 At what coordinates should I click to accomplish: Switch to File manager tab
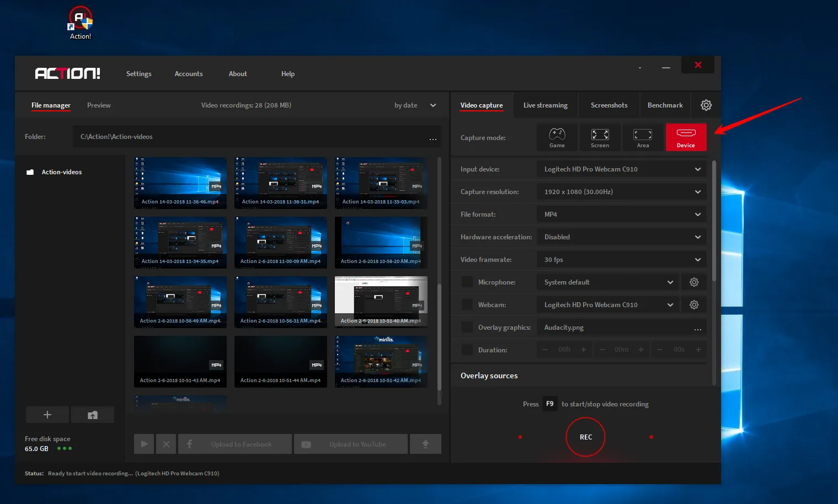pos(51,105)
